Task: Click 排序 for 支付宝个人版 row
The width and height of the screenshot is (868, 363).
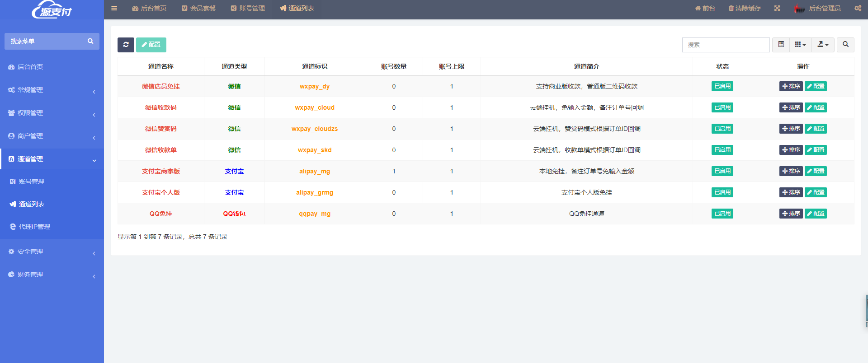Action: click(791, 192)
